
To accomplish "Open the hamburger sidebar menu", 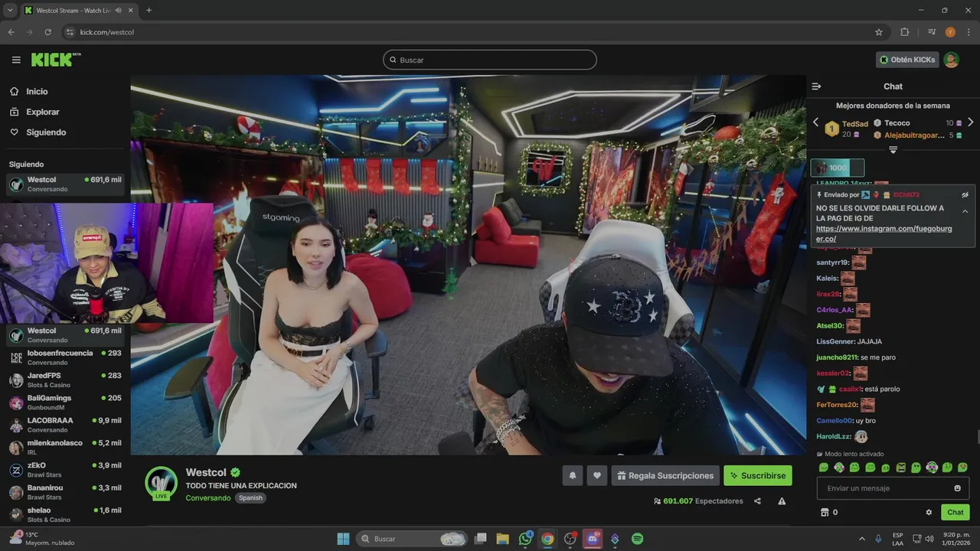I will pyautogui.click(x=16, y=60).
